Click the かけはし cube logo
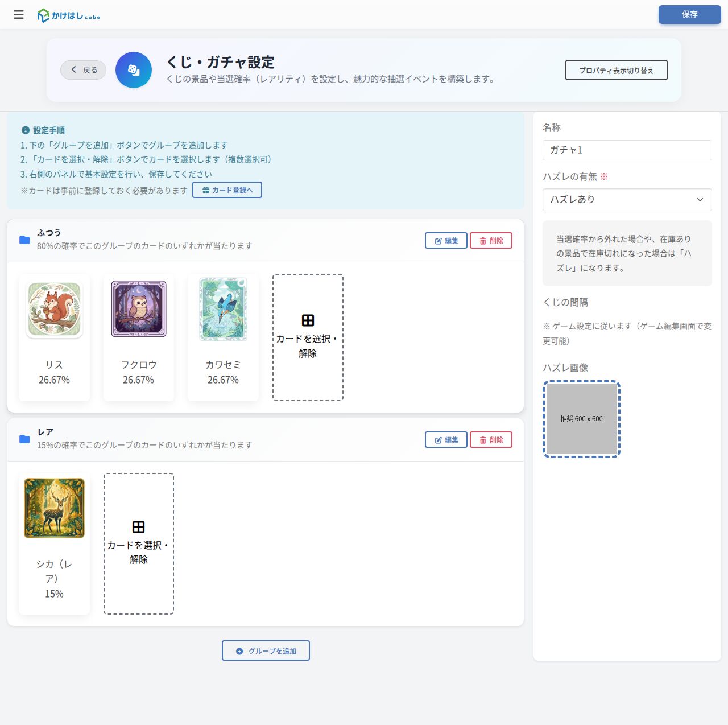Viewport: 728px width, 725px height. click(69, 15)
